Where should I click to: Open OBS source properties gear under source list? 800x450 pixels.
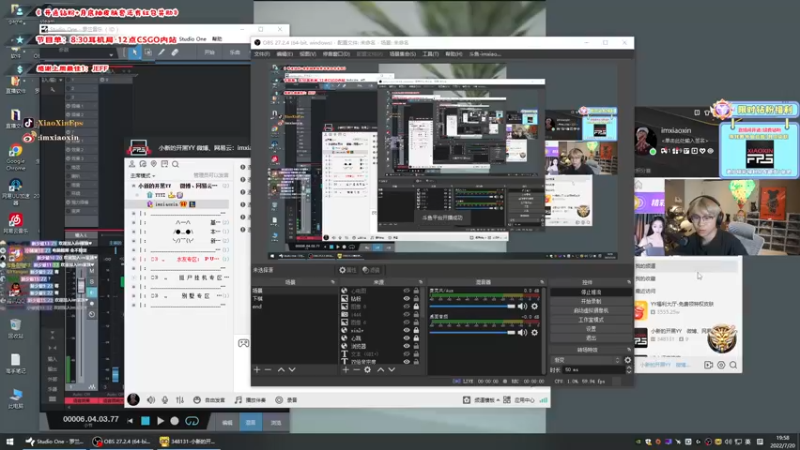click(367, 369)
